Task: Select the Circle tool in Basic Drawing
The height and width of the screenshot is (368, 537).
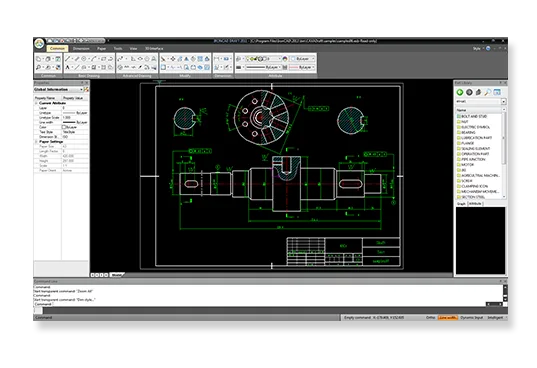Action: click(84, 59)
